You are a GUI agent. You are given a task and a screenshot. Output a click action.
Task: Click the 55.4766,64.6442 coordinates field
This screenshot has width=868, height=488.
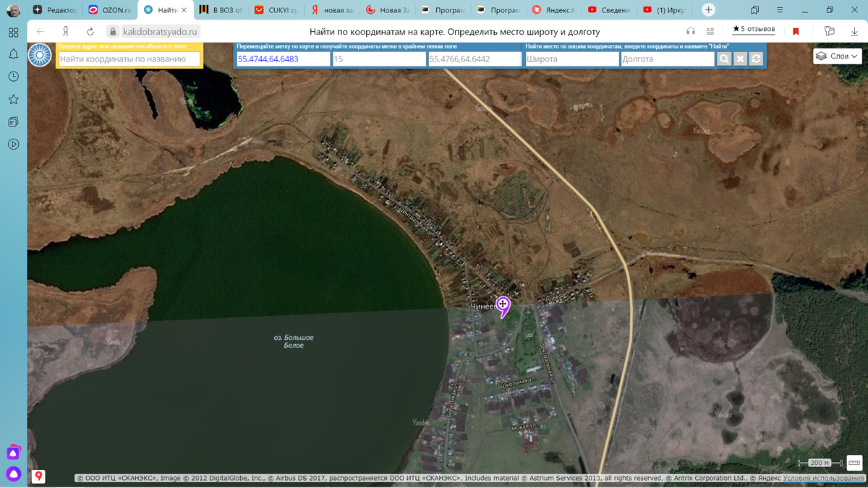(475, 59)
